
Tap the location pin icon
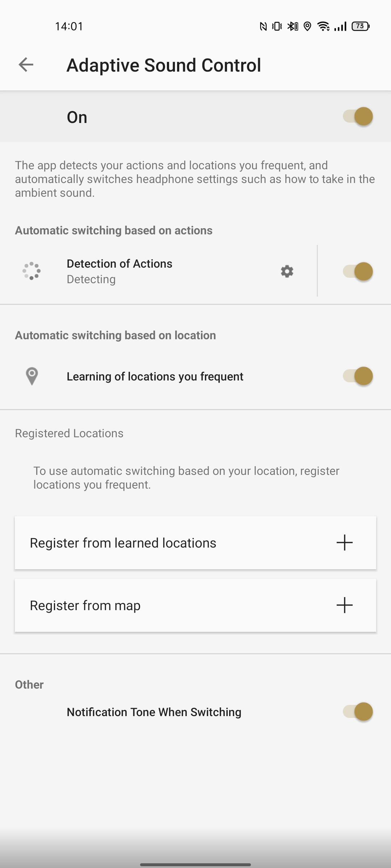pyautogui.click(x=32, y=376)
